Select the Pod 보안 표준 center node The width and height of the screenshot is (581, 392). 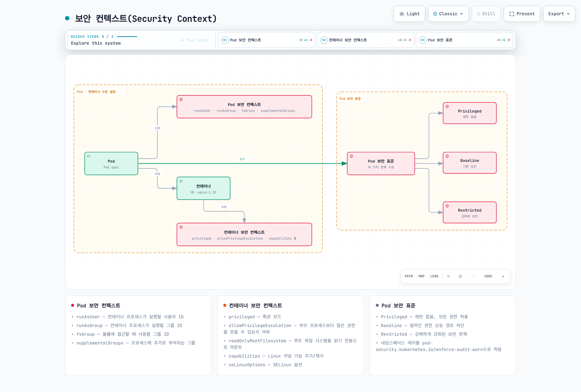pyautogui.click(x=381, y=164)
